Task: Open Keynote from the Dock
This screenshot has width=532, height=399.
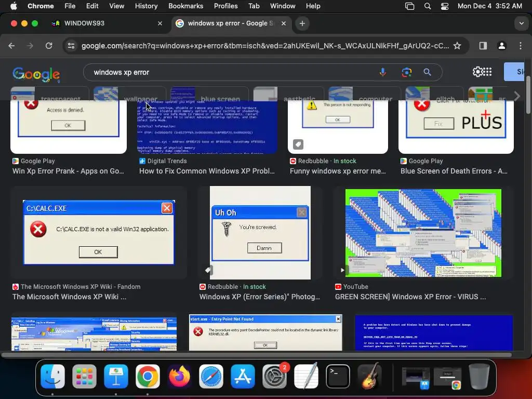Action: coord(116,376)
